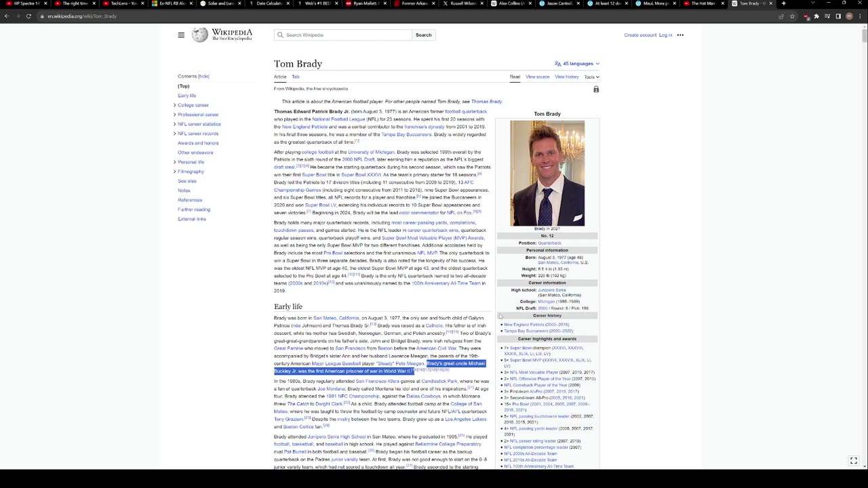Click the browser forward arrow
Image resolution: width=868 pixels, height=488 pixels.
tap(18, 16)
